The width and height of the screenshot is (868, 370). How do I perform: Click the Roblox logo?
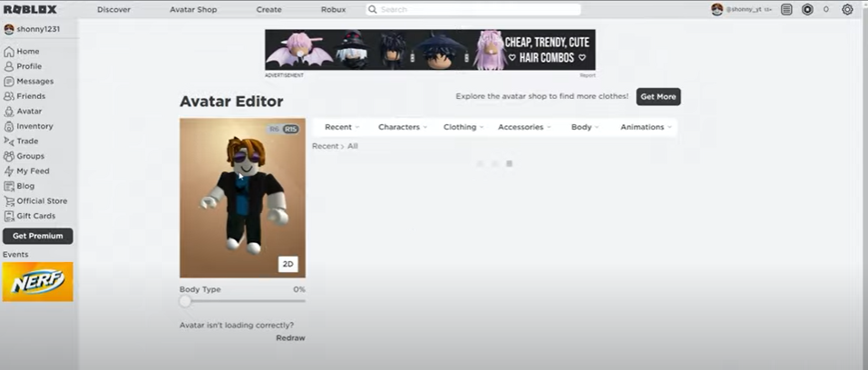coord(31,9)
